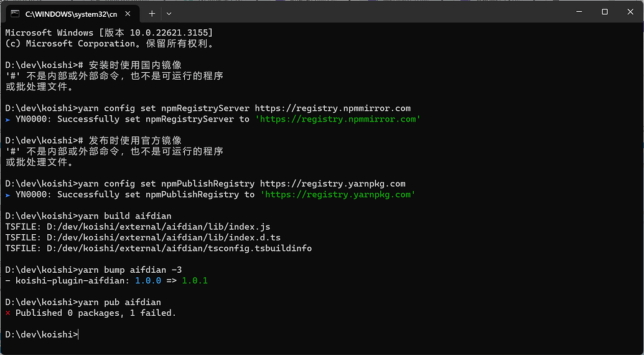644x355 pixels.
Task: Click the blue 1.0.0 version number
Action: point(148,280)
